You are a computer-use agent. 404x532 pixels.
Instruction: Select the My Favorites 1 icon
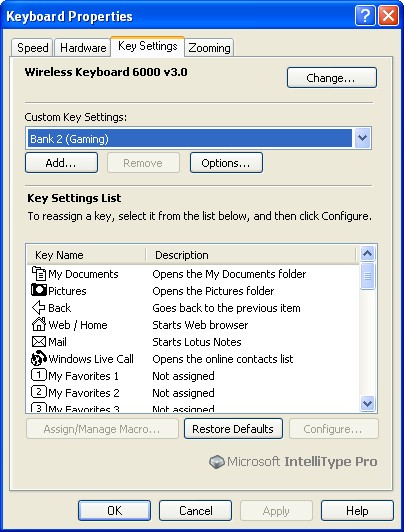[39, 375]
